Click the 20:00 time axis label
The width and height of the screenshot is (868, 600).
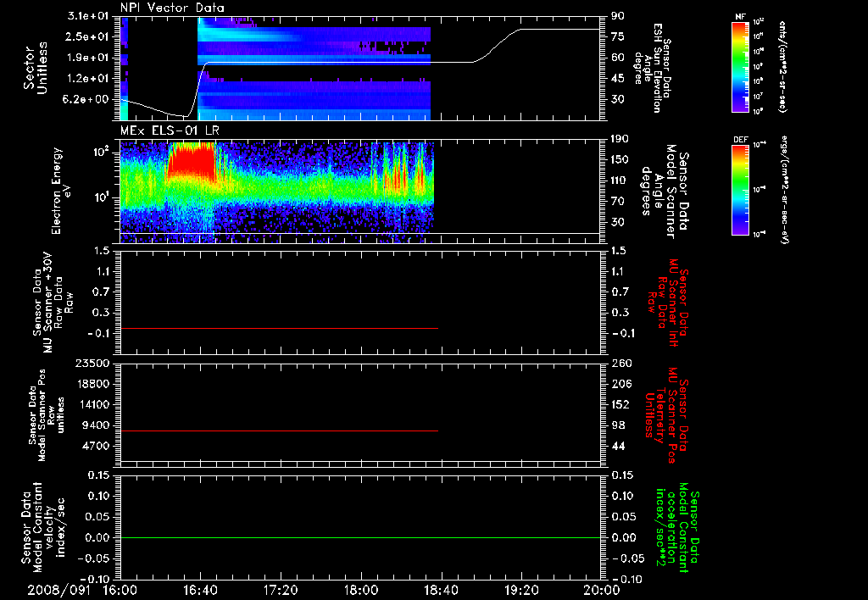click(602, 590)
